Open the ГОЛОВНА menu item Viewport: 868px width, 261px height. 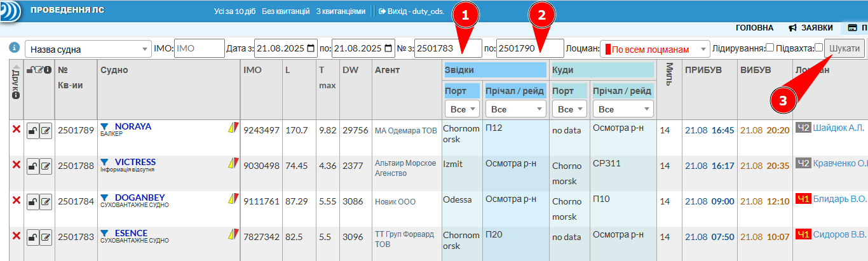click(x=754, y=28)
